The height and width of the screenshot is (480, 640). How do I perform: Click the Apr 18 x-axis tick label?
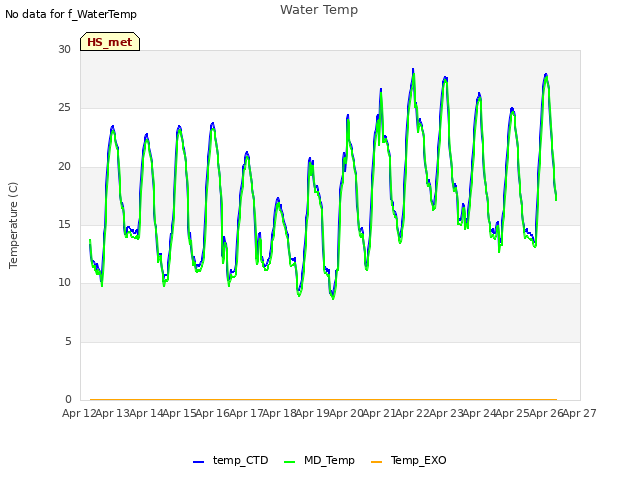click(279, 413)
